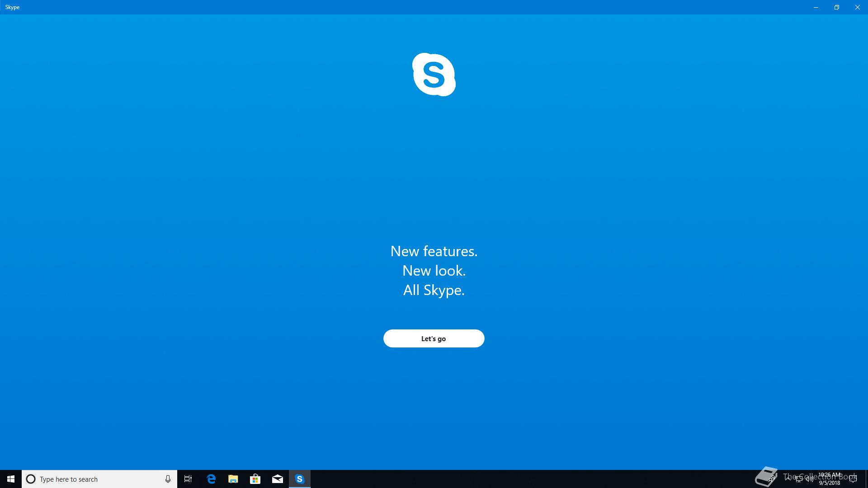Open the People icon in tray
Viewport: 868px width, 488px height.
pyautogui.click(x=772, y=479)
